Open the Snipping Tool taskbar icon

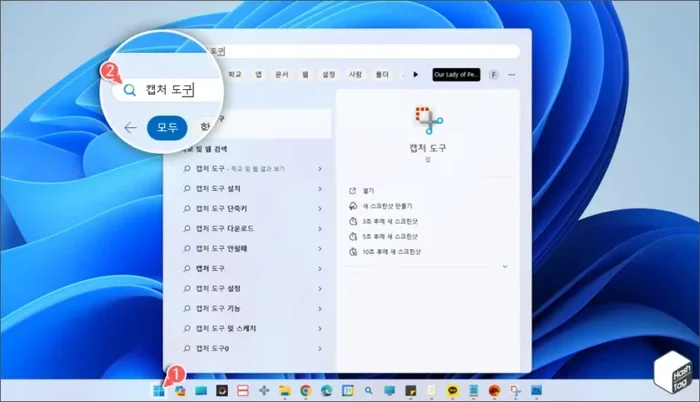click(x=516, y=391)
